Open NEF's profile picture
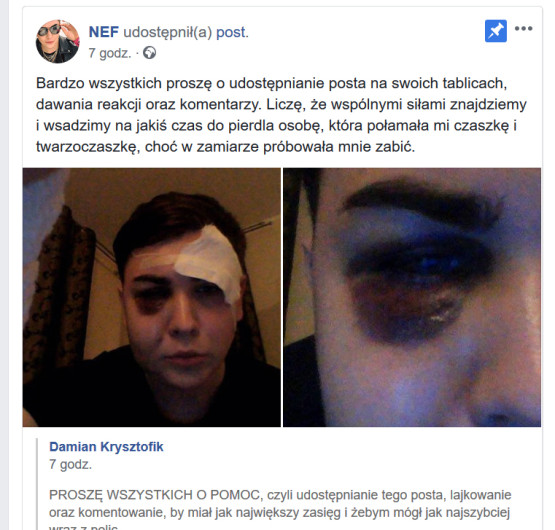Image resolution: width=555 pixels, height=530 pixels. [58, 41]
